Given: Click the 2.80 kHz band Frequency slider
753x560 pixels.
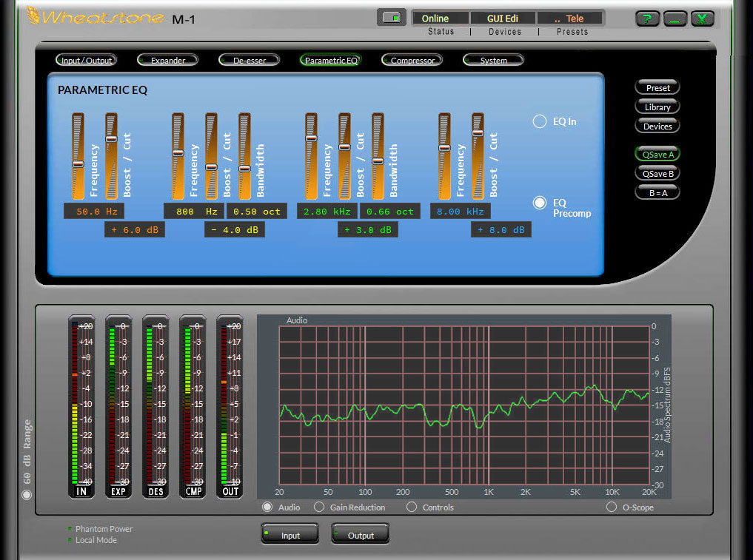Looking at the screenshot, I should 311,156.
